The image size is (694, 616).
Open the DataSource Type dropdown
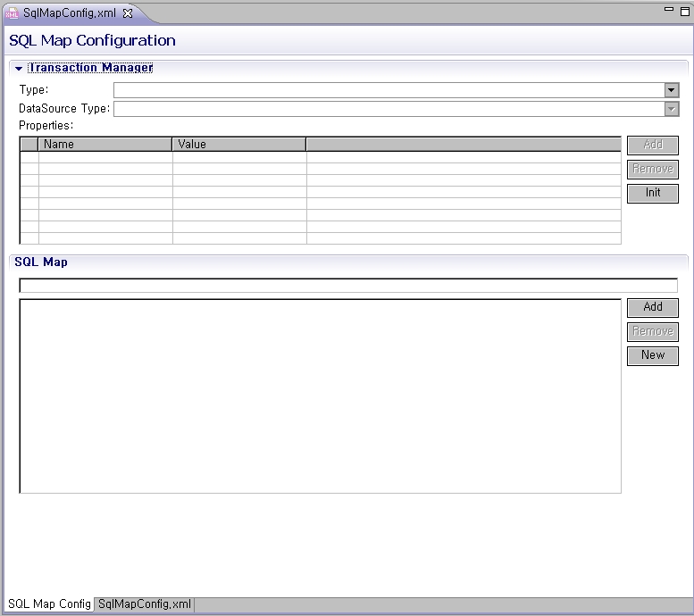pyautogui.click(x=672, y=109)
